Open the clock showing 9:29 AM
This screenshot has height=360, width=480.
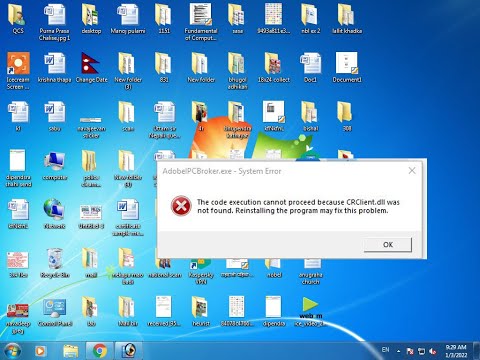click(456, 351)
